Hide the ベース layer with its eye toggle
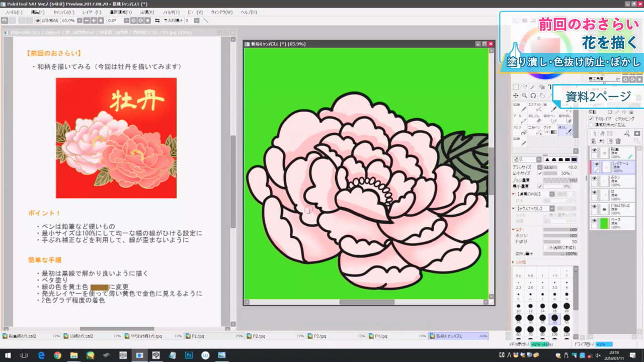 coord(594,220)
